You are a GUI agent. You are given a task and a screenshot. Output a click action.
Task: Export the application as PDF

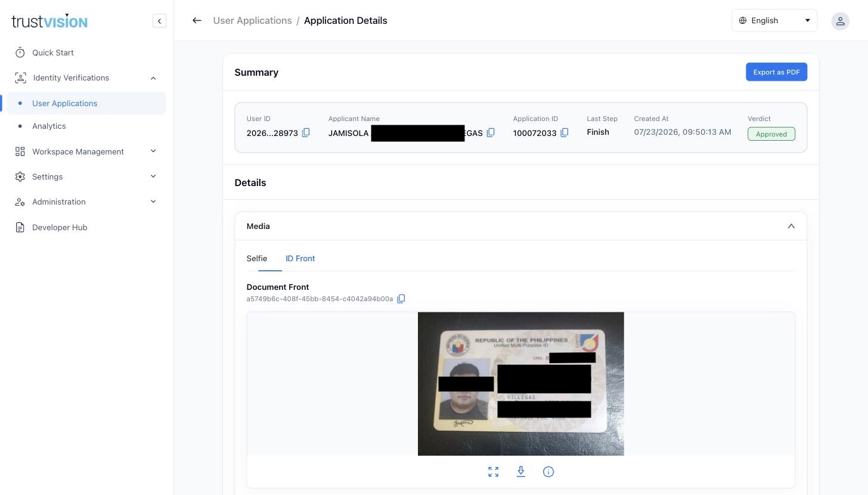[776, 72]
